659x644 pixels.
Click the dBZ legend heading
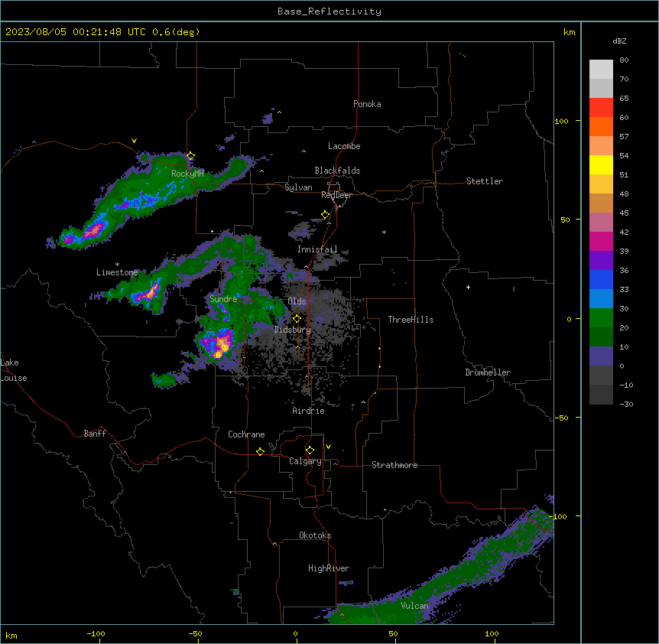[619, 41]
